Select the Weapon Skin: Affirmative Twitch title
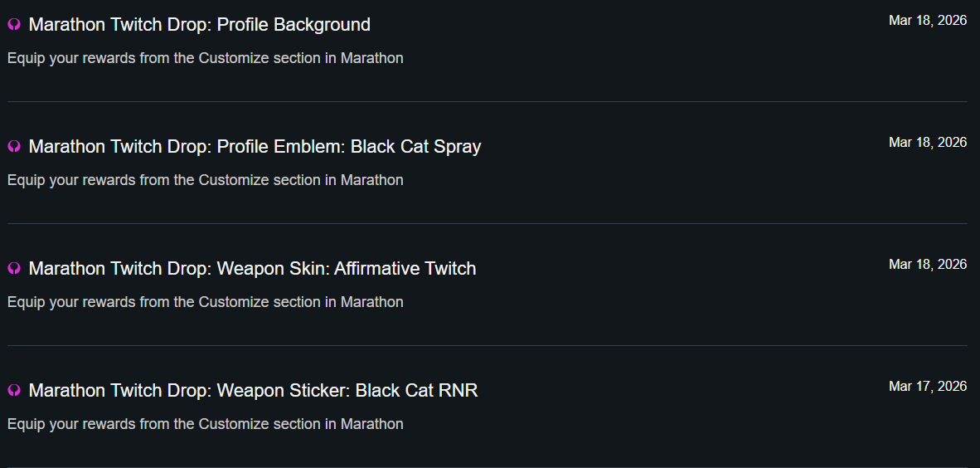Viewport: 980px width, 468px height. point(252,269)
